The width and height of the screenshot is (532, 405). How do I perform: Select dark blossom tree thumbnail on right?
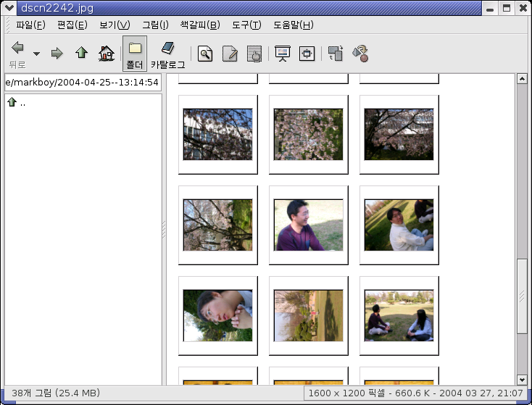[x=399, y=134]
